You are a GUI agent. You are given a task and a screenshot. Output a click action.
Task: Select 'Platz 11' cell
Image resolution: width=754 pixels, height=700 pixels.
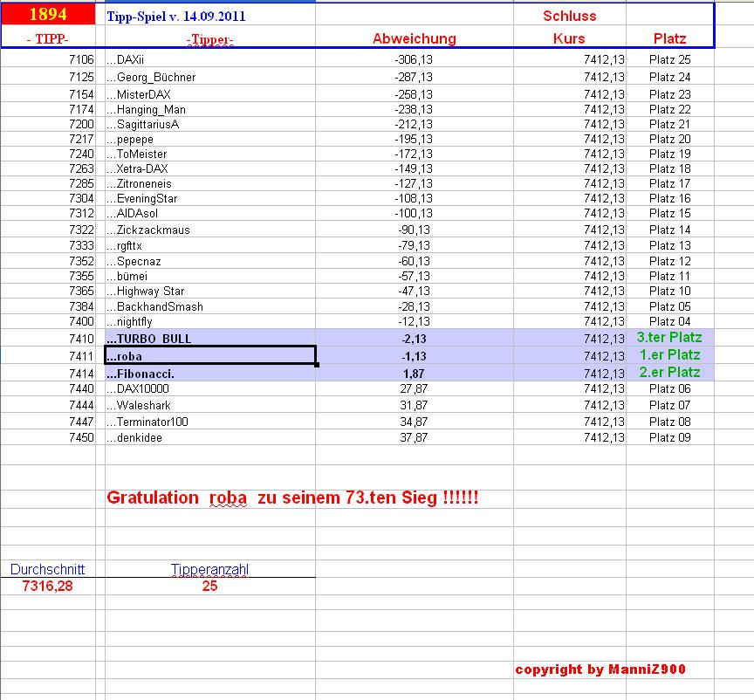(x=670, y=276)
